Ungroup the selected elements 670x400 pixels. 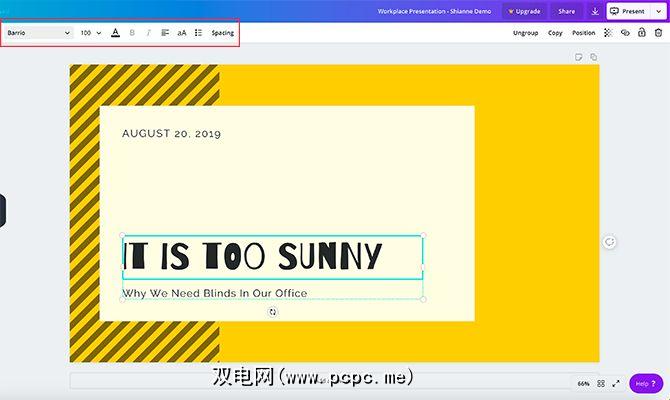point(525,33)
